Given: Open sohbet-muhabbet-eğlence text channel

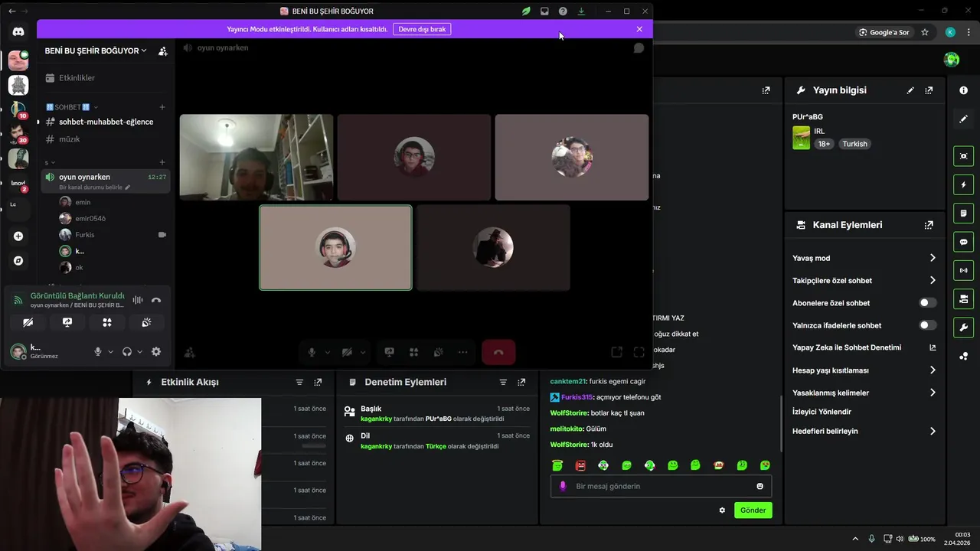Looking at the screenshot, I should click(105, 122).
